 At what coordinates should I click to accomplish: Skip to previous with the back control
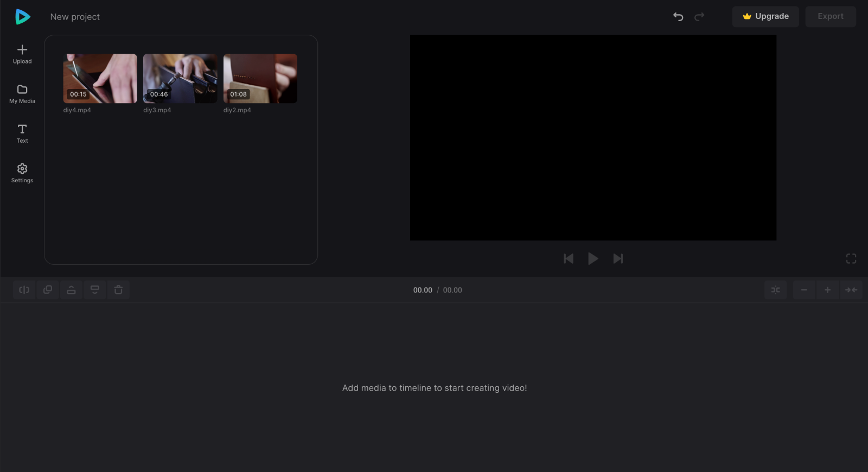pyautogui.click(x=569, y=259)
